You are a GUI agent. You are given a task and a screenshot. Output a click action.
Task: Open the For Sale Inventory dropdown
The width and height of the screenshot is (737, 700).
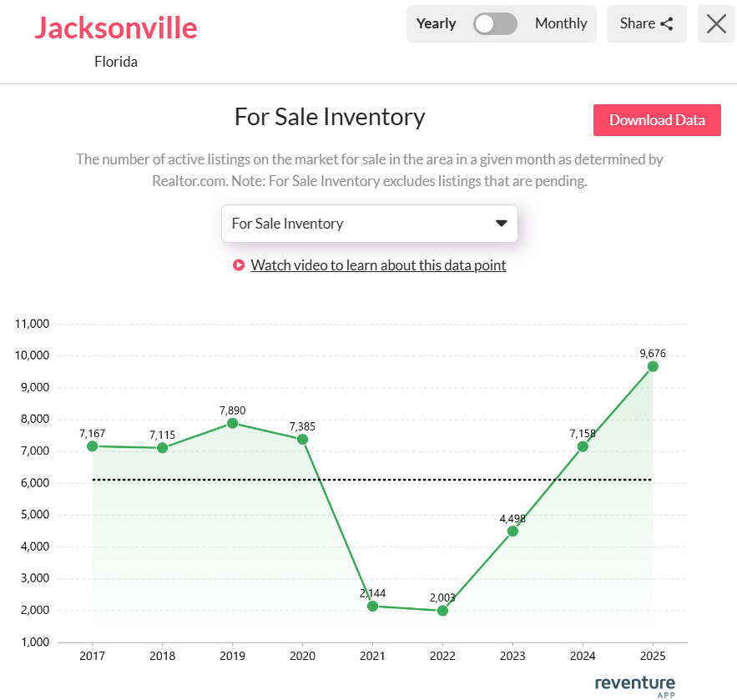[370, 224]
